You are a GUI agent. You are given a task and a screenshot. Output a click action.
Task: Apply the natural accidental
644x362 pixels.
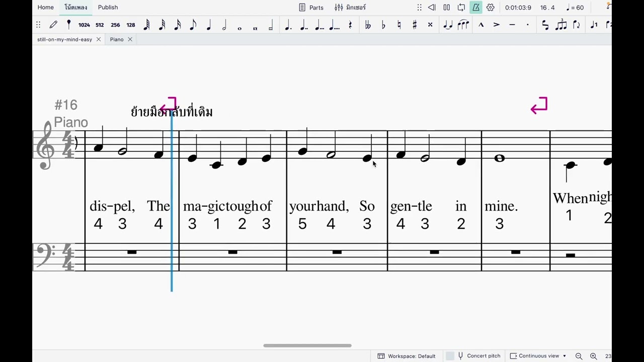[x=399, y=25]
